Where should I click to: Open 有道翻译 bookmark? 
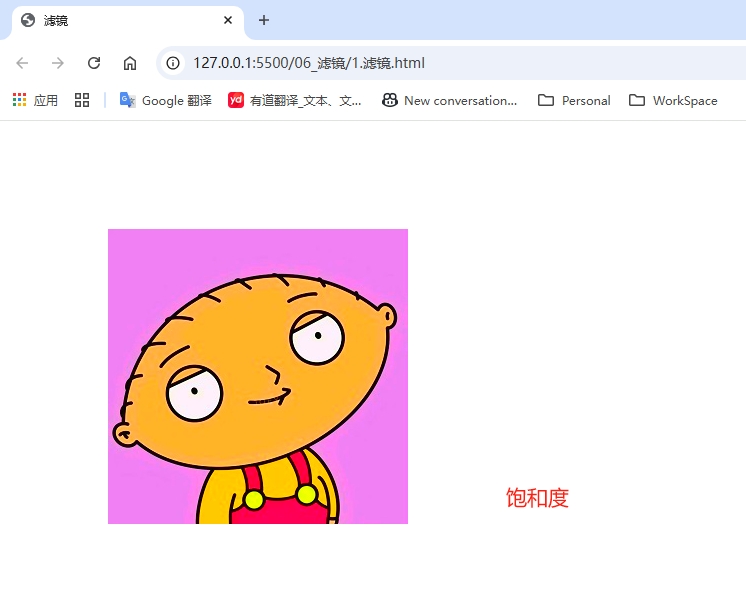coord(295,100)
